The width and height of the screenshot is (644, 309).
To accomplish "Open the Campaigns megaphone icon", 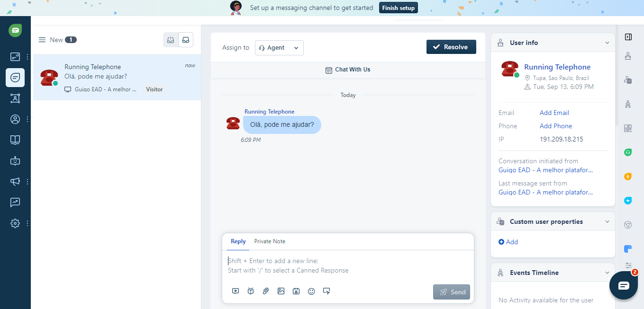I will pyautogui.click(x=15, y=181).
